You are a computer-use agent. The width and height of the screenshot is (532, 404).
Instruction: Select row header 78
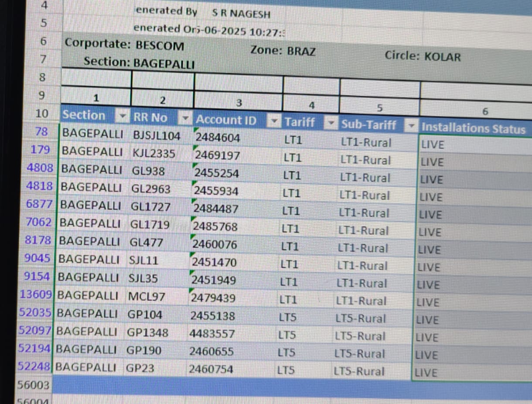(x=42, y=132)
